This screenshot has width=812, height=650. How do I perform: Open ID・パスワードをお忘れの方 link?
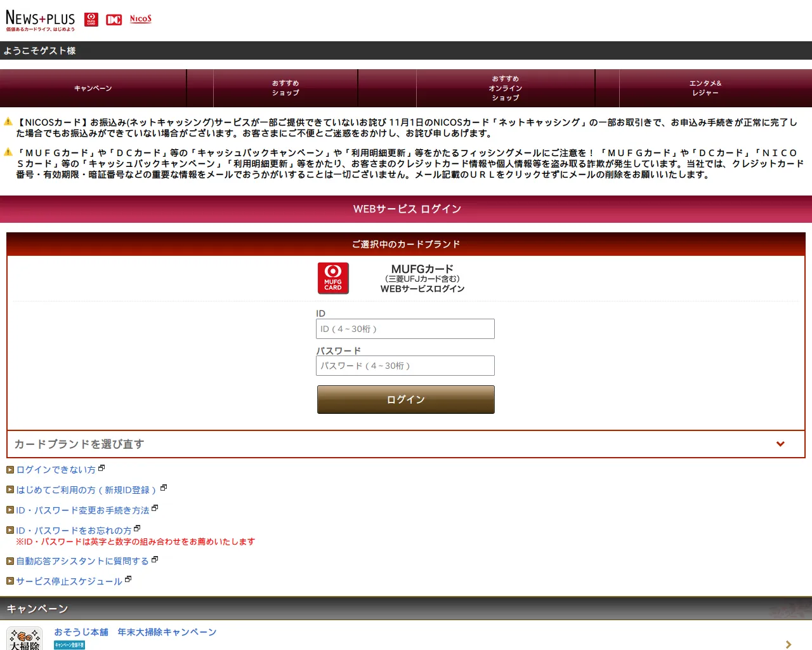tap(74, 531)
